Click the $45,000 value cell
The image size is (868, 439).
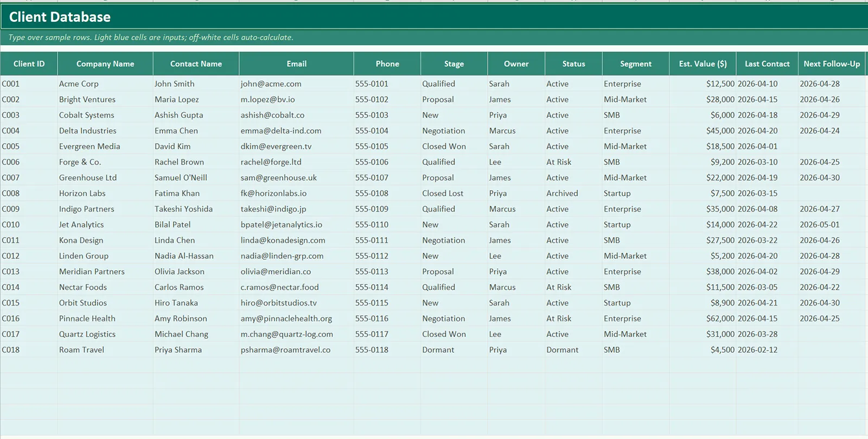coord(703,131)
